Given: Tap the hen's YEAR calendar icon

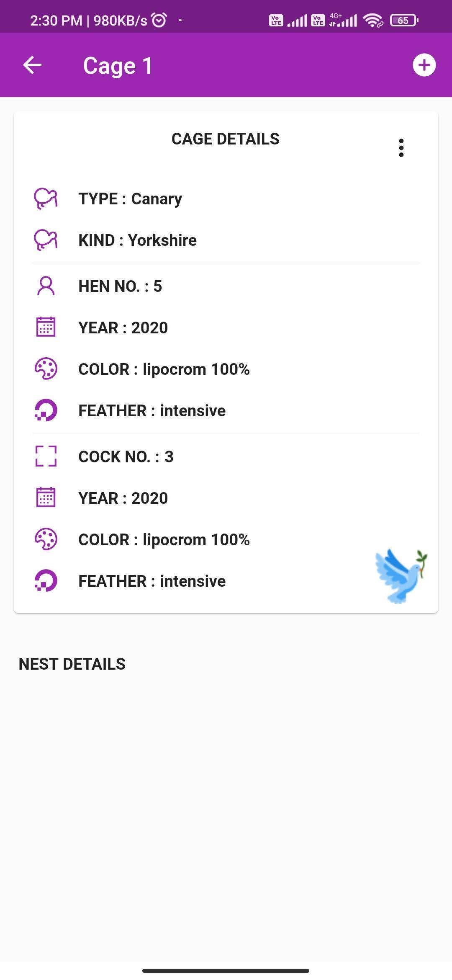Looking at the screenshot, I should (46, 327).
